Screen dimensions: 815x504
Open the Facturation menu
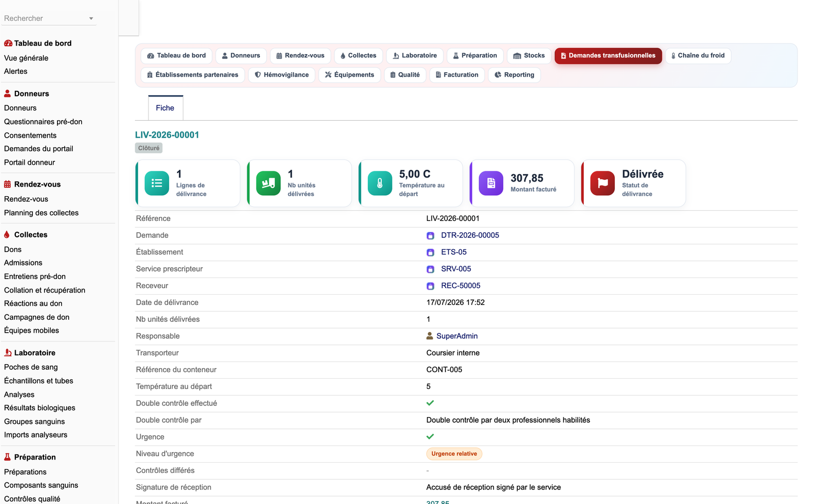coord(457,75)
